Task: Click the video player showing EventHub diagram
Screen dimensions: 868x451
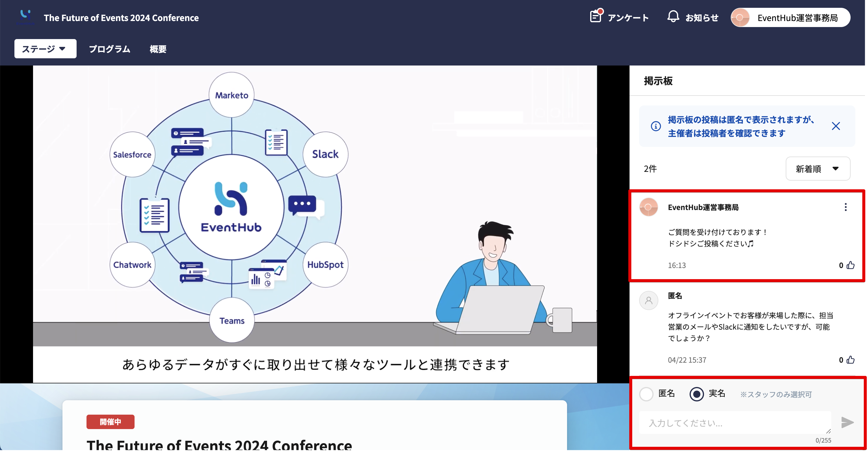Action: (x=315, y=224)
